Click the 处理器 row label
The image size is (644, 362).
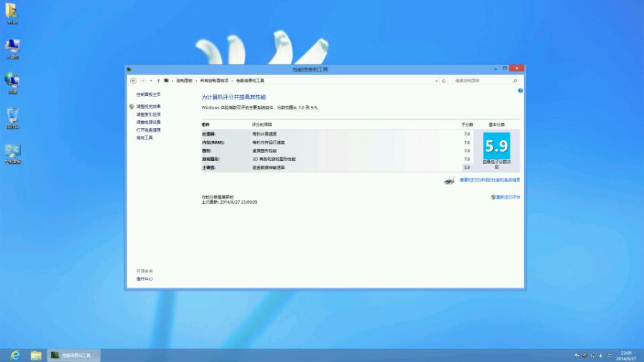click(x=209, y=134)
